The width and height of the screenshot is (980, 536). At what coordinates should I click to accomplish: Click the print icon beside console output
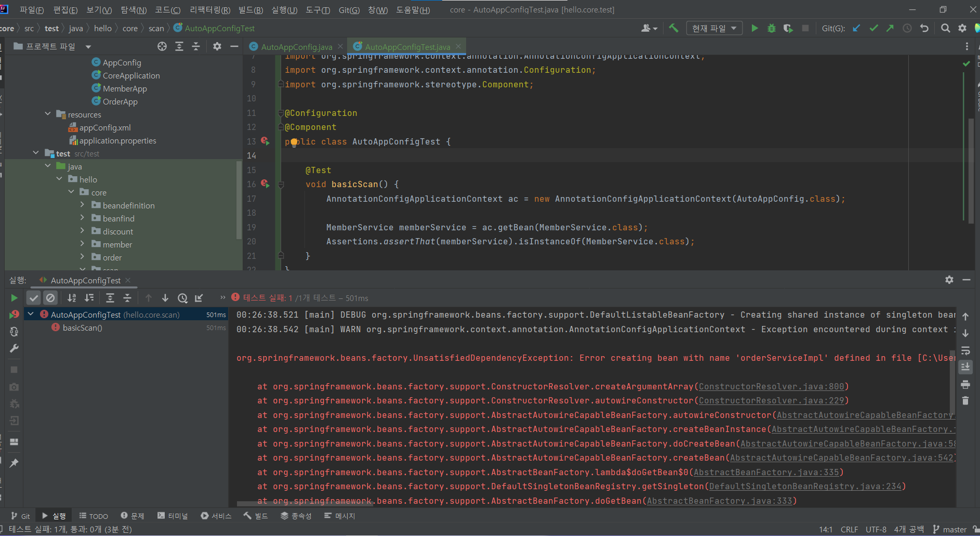point(965,385)
